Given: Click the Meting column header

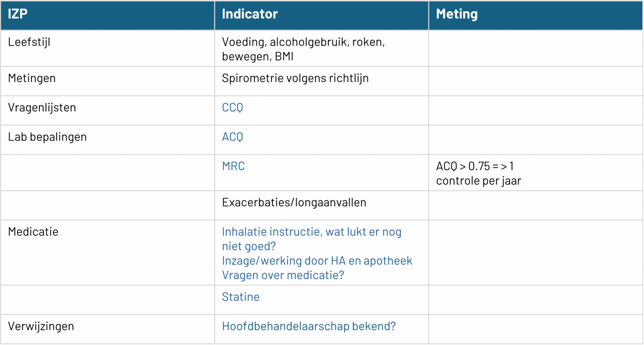Looking at the screenshot, I should point(457,14).
